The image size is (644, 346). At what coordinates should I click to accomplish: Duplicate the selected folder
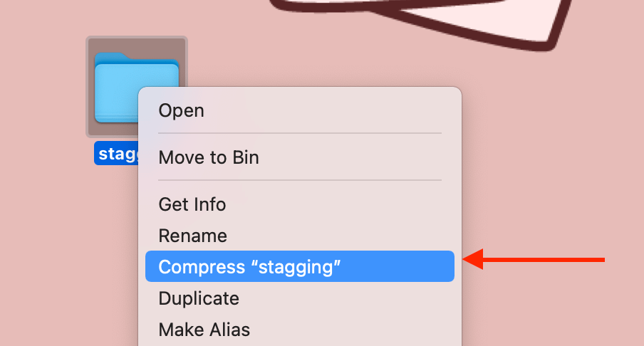198,298
